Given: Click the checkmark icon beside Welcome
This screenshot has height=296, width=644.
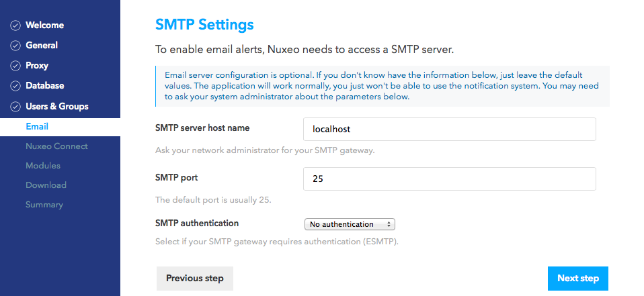Looking at the screenshot, I should click(x=15, y=26).
